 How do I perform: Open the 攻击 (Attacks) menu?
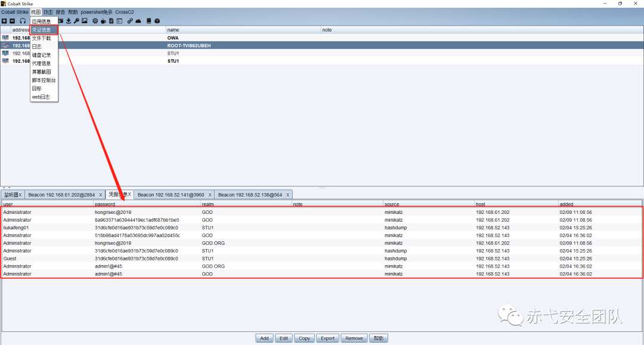(48, 12)
